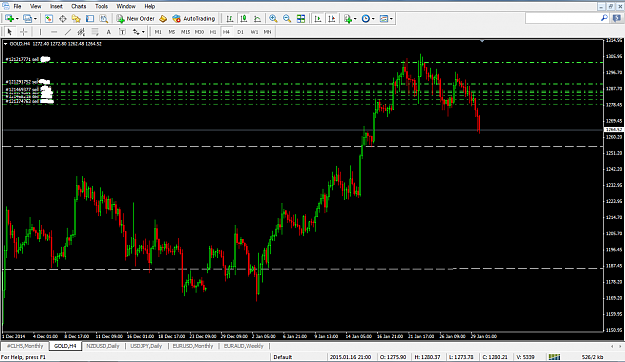Image resolution: width=625 pixels, height=362 pixels.
Task: Open the Periods clock icon
Action: (366, 19)
